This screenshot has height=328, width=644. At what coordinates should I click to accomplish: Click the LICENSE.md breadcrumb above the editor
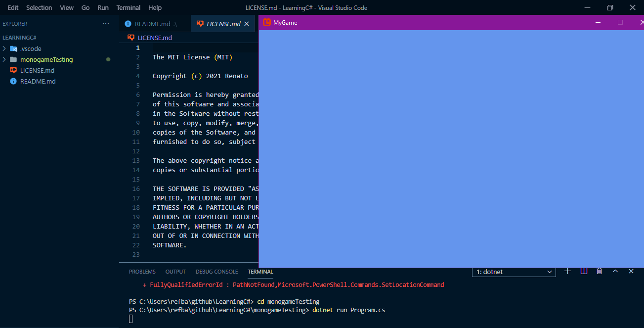point(156,38)
